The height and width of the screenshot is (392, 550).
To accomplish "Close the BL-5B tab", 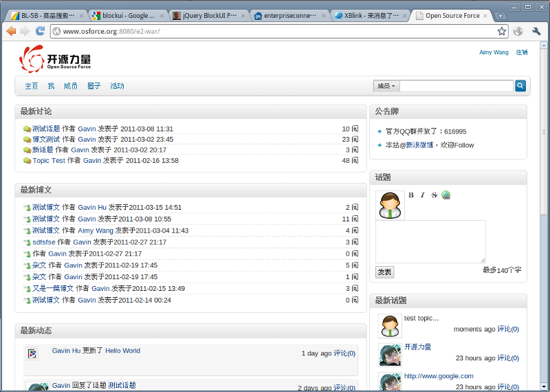I will coord(81,16).
